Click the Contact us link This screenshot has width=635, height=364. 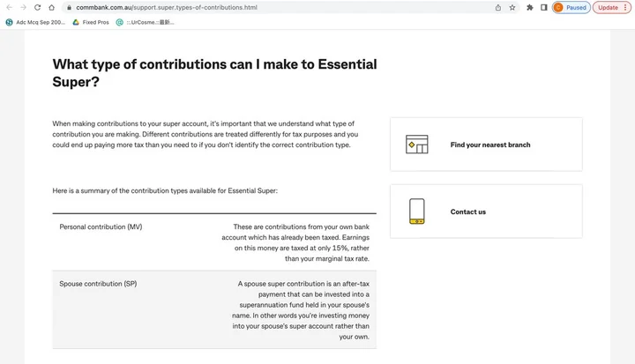click(x=467, y=212)
